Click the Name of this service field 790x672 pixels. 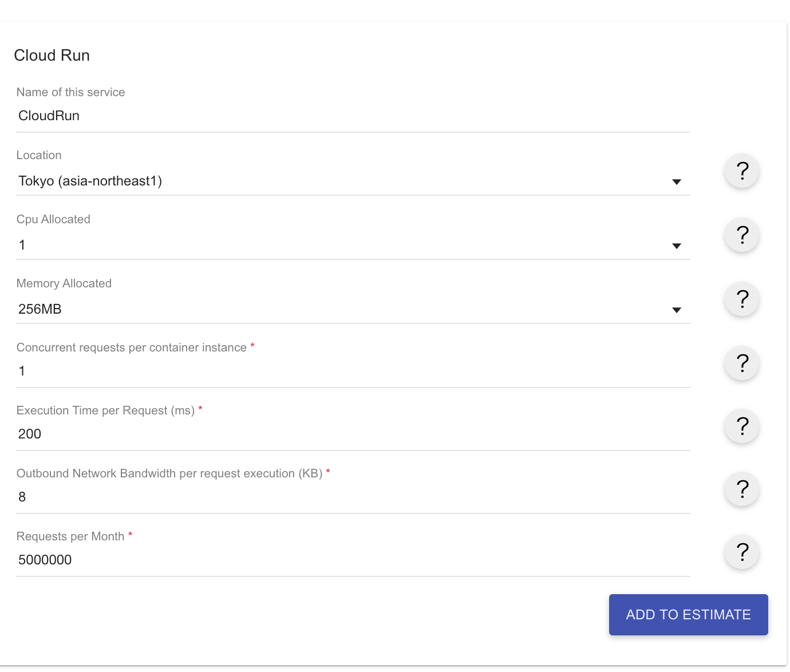click(x=353, y=116)
